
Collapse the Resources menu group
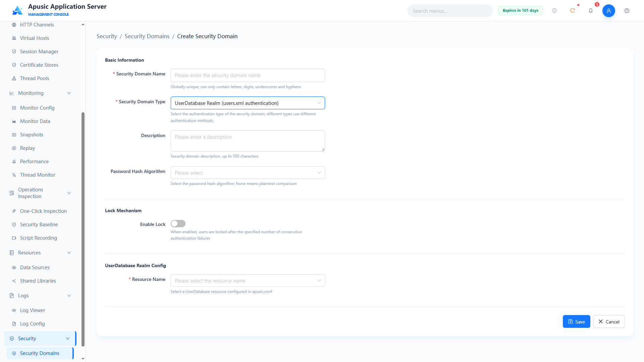[40, 253]
